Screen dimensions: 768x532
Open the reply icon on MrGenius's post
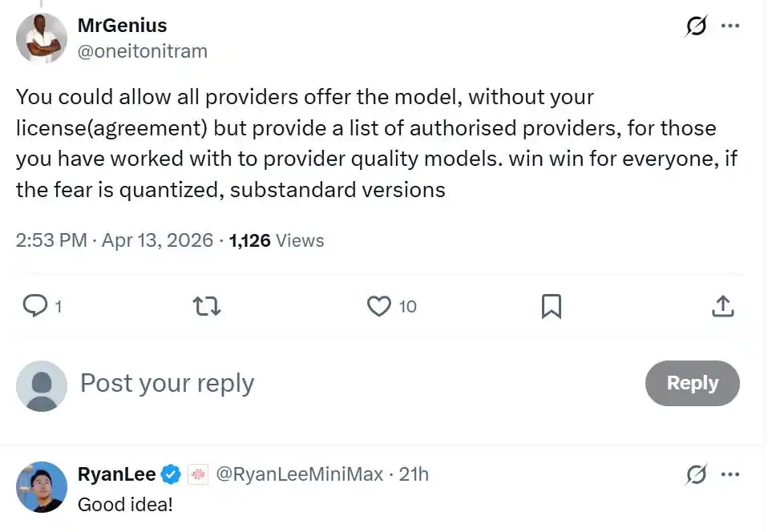point(35,306)
